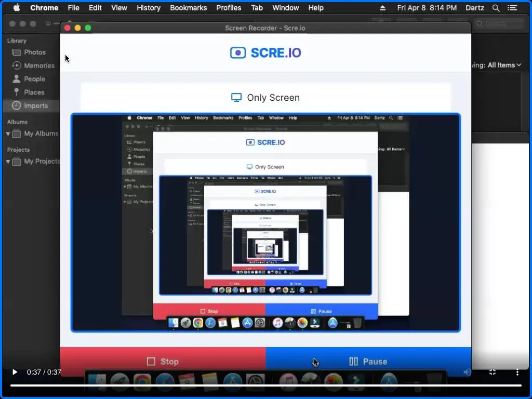Open Trash in the main Dock

click(434, 382)
